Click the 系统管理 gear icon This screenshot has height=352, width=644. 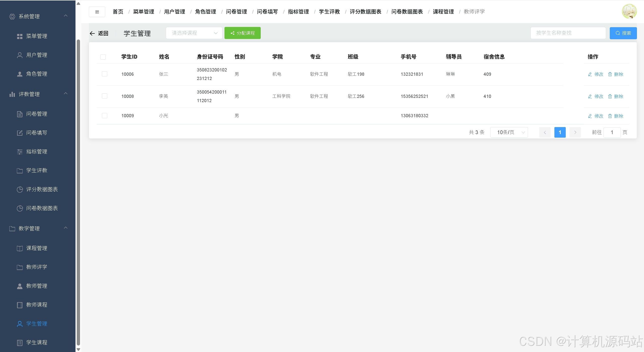point(12,17)
